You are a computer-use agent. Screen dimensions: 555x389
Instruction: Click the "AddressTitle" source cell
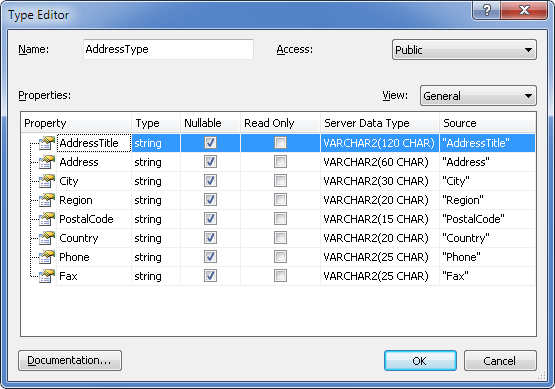coord(487,143)
